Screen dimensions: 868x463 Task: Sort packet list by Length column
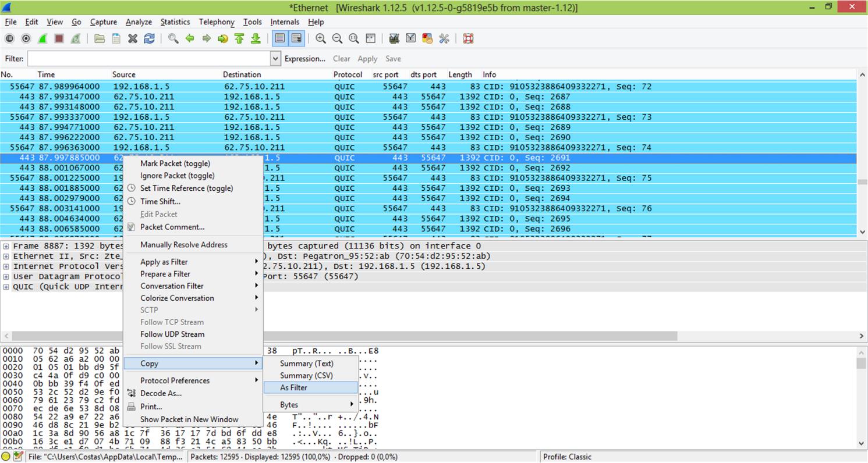[x=460, y=74]
